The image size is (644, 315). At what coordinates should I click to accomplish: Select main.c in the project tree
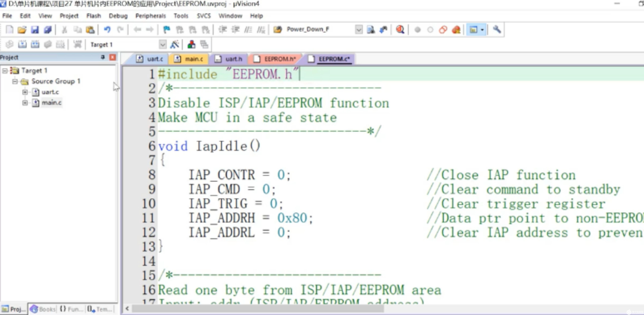[51, 103]
